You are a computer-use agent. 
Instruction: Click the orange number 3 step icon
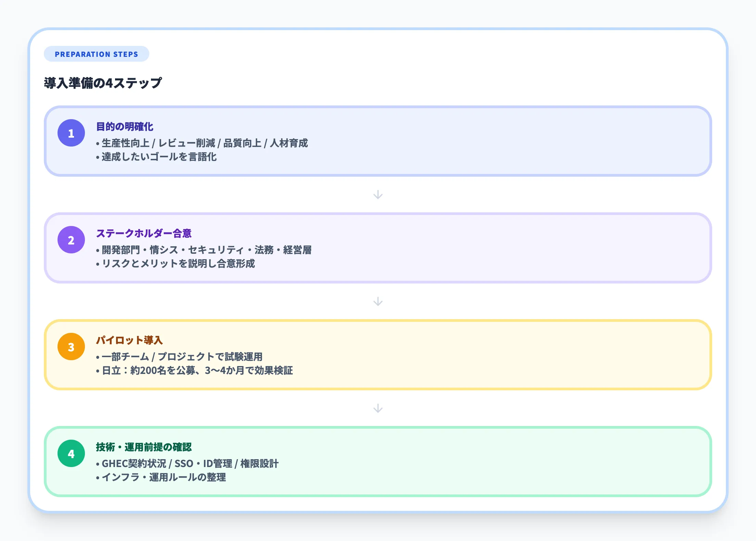point(72,347)
